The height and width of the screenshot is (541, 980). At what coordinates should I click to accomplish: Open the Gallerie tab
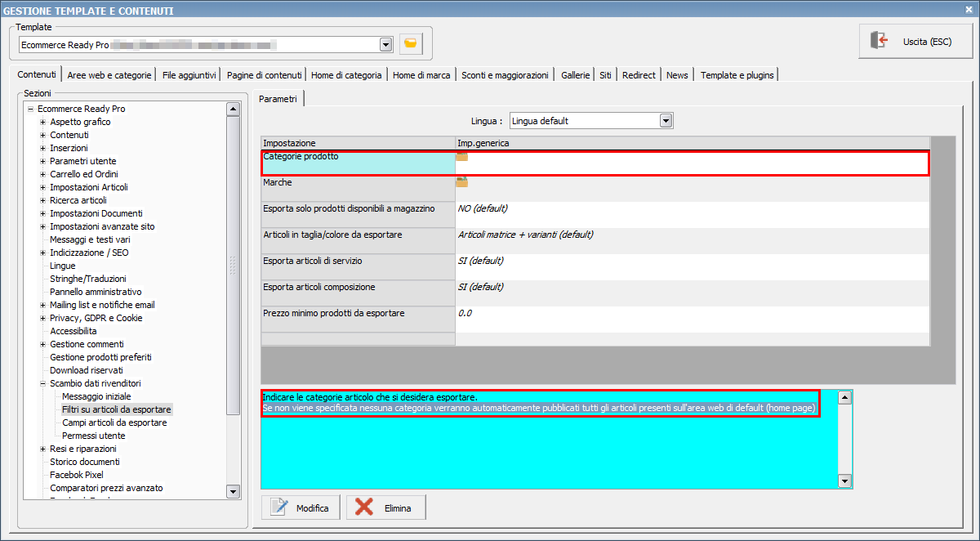click(x=575, y=75)
